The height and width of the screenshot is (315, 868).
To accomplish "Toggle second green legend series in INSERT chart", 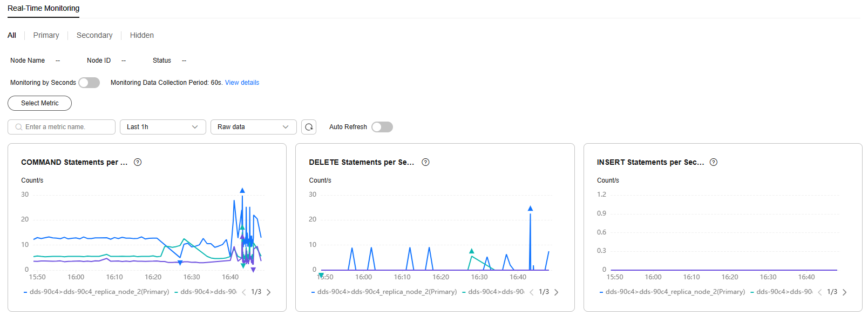I will (782, 292).
